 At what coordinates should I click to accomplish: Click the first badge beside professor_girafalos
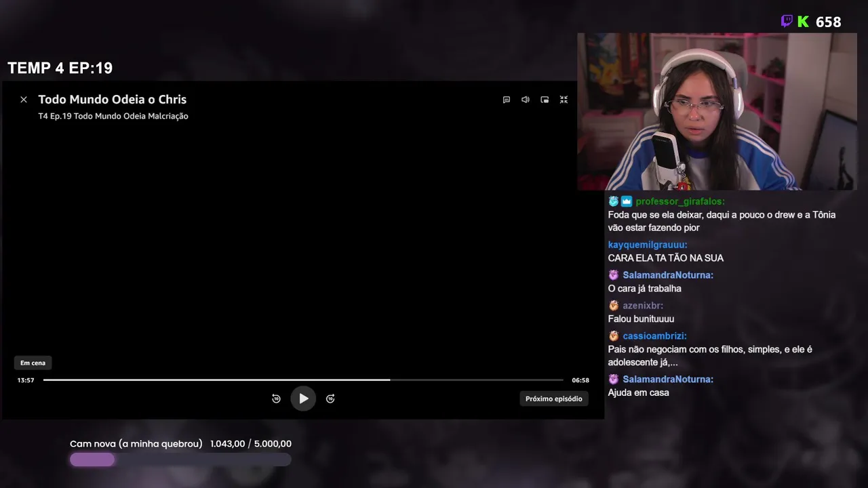pyautogui.click(x=614, y=201)
